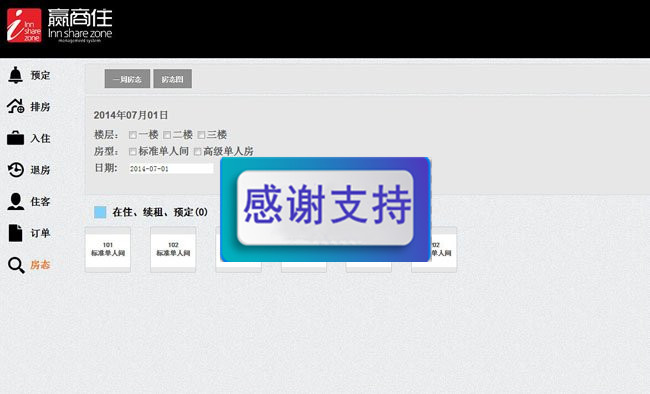Viewport: 650px width, 394px height.
Task: Tick the 二楼 floor checkbox
Action: [x=167, y=135]
